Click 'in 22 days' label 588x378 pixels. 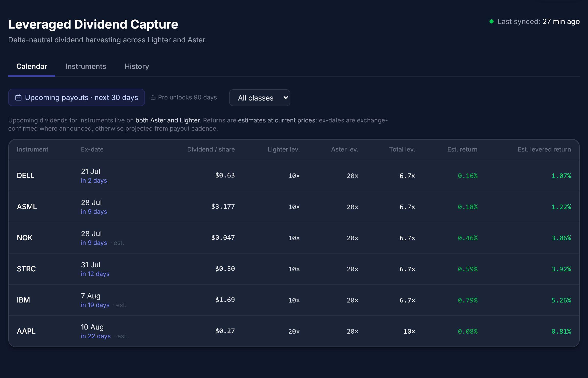coord(96,336)
